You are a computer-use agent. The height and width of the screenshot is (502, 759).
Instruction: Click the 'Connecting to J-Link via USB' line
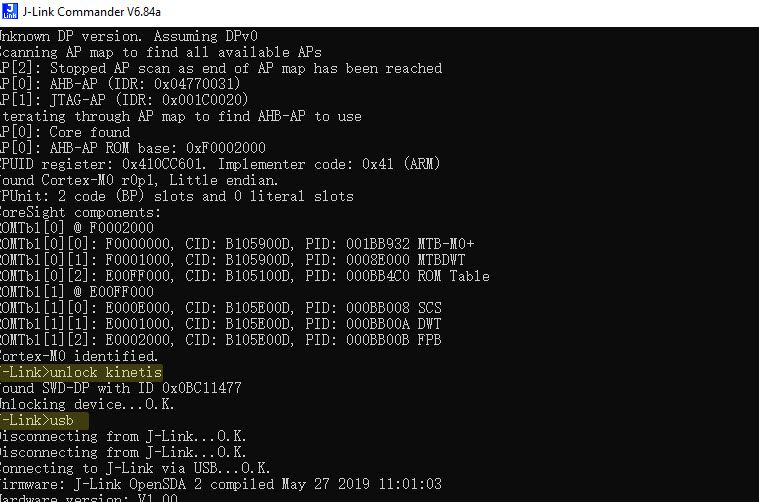133,468
